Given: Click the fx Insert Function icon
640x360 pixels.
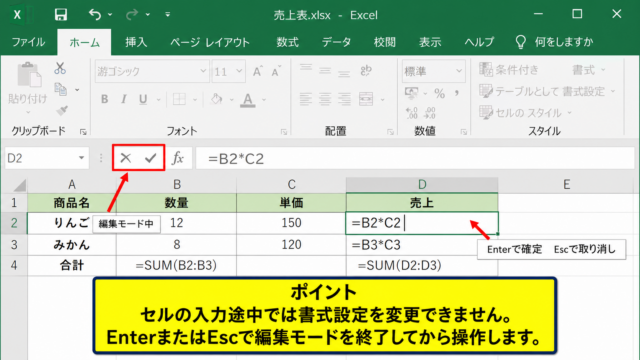Looking at the screenshot, I should [x=178, y=158].
